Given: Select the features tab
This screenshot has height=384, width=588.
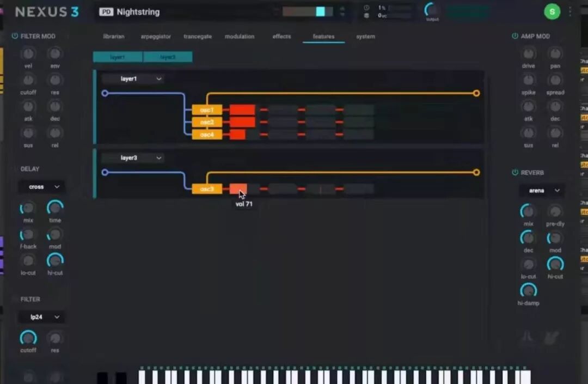Looking at the screenshot, I should tap(323, 36).
